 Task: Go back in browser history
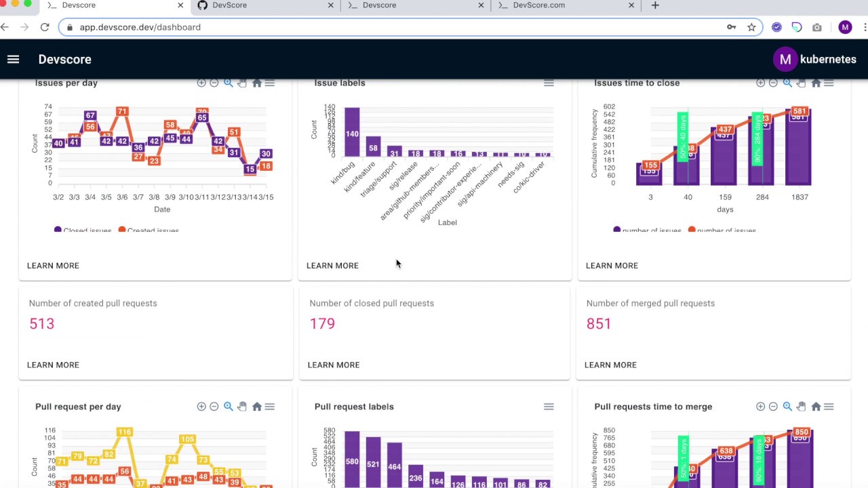click(x=5, y=27)
